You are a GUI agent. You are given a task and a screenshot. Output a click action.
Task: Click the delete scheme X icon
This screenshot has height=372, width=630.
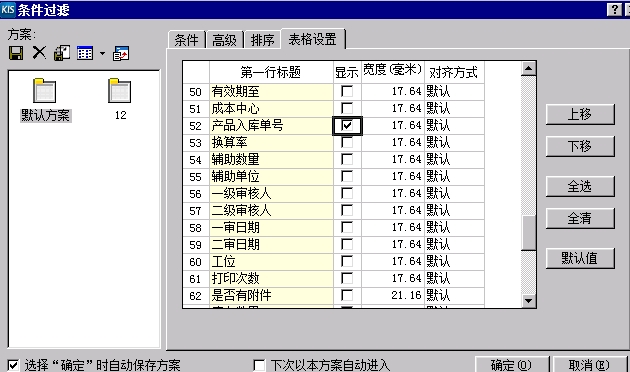pos(39,53)
